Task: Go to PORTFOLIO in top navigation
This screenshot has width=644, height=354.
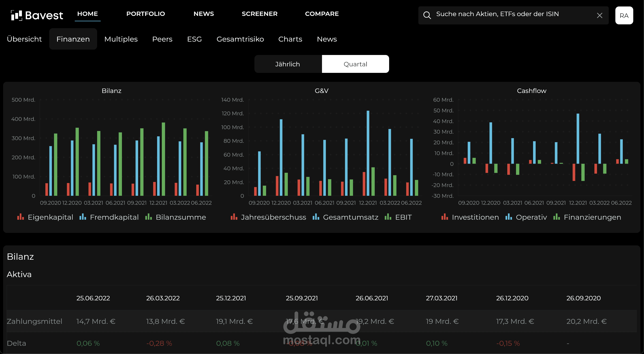Action: coord(145,14)
